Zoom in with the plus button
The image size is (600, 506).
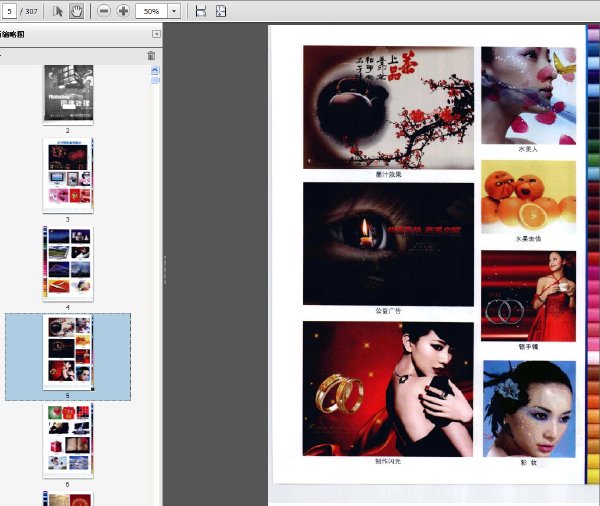pos(123,11)
